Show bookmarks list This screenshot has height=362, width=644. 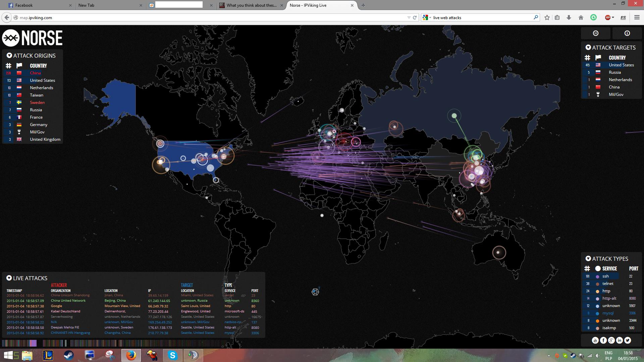pos(557,17)
